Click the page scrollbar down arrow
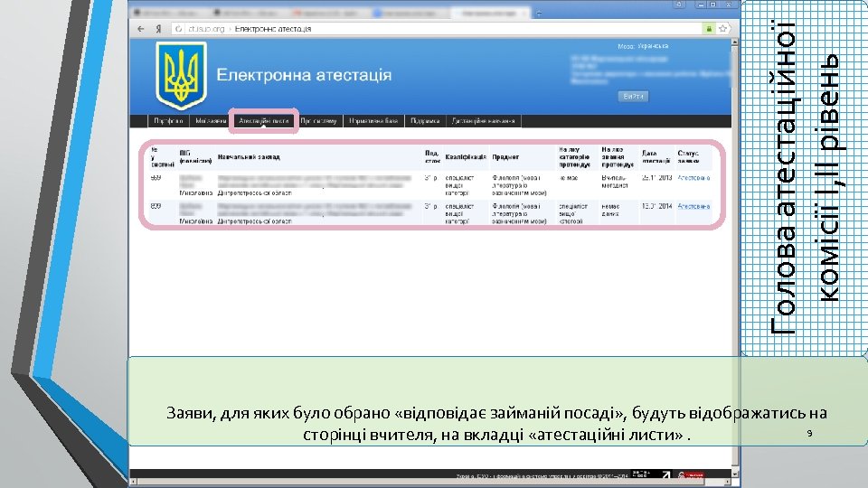 coord(735,474)
